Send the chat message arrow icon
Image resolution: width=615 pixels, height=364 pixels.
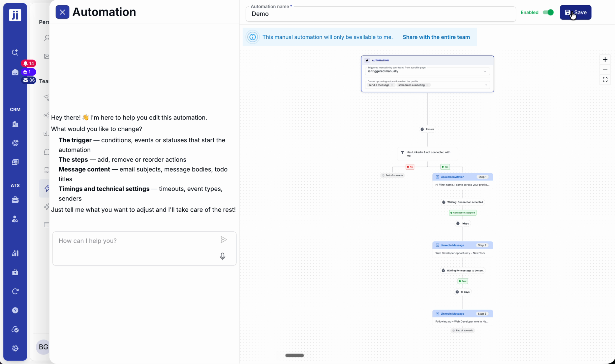click(223, 240)
